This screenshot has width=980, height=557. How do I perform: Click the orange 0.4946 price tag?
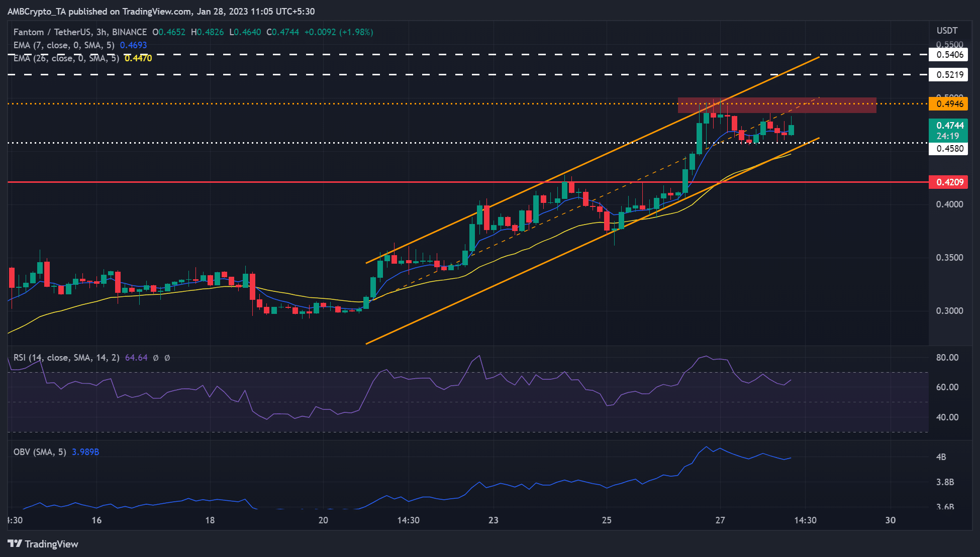tap(948, 104)
